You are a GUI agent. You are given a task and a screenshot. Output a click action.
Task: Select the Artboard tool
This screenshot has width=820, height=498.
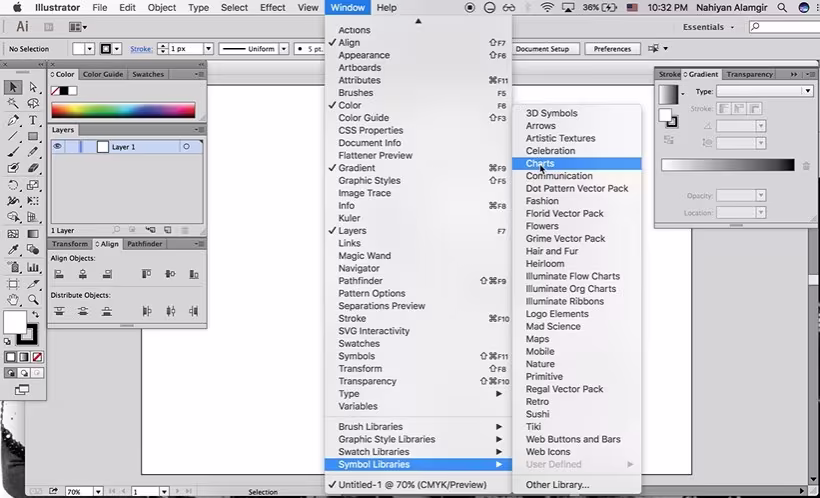coord(13,284)
